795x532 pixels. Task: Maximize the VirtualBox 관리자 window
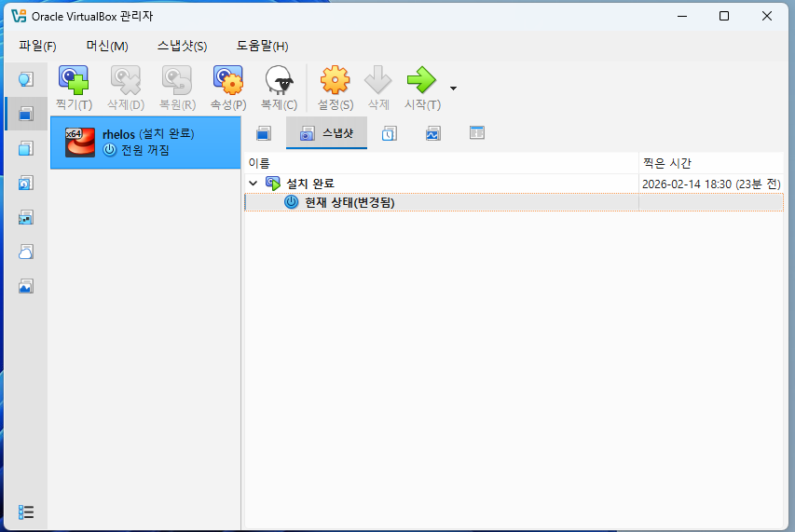click(x=724, y=16)
